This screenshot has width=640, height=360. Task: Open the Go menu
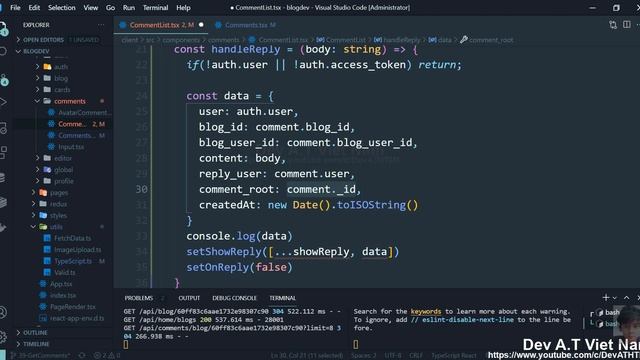110,7
